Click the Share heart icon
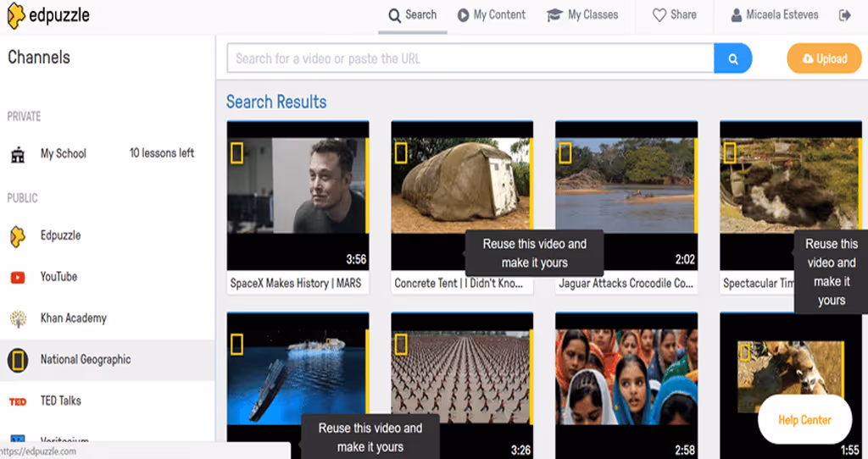The image size is (868, 459). click(x=659, y=15)
